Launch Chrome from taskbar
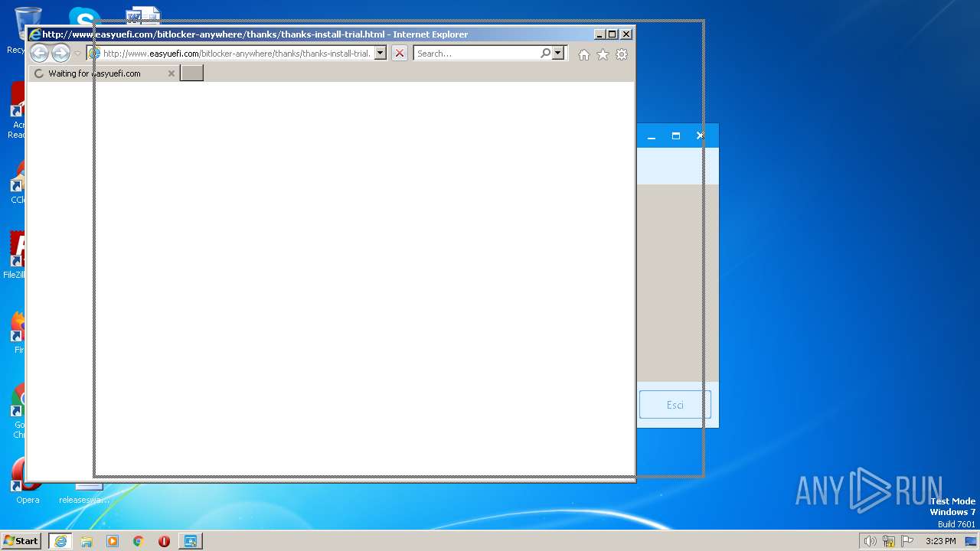This screenshot has height=551, width=980. point(139,541)
